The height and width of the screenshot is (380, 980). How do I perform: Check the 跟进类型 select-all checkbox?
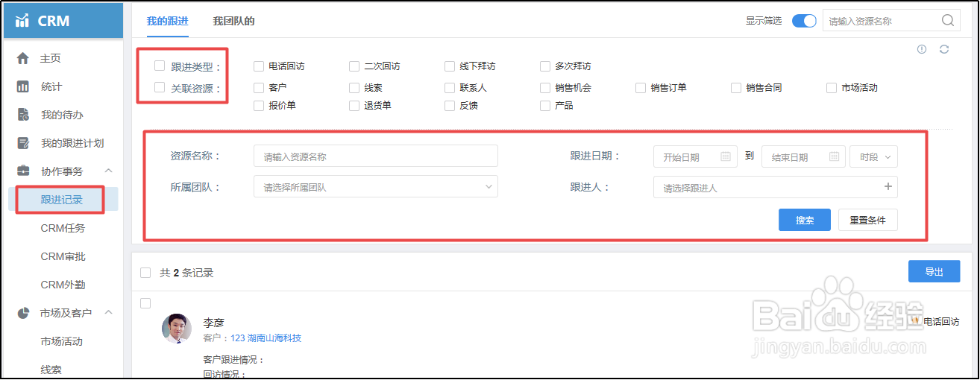point(160,66)
